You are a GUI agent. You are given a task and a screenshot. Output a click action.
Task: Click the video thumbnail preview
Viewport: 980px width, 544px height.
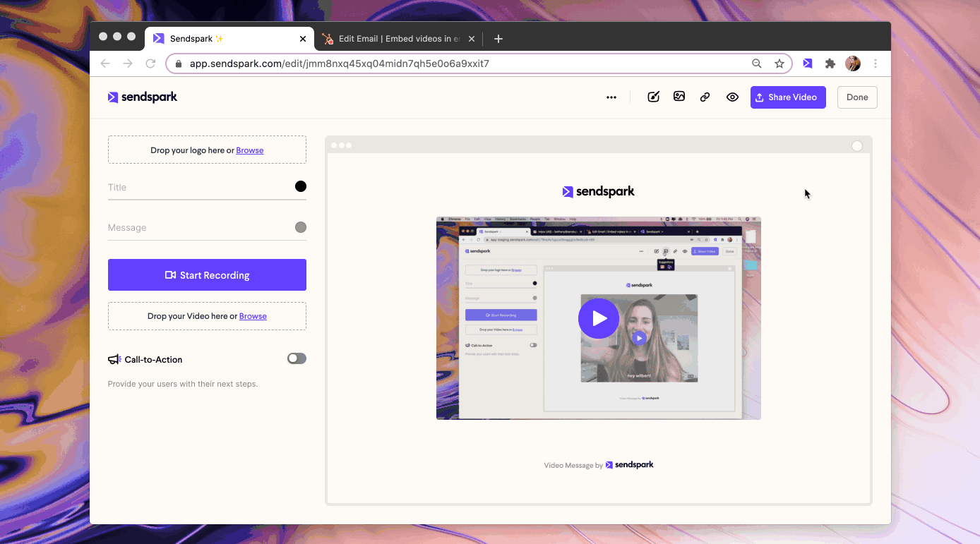point(599,318)
